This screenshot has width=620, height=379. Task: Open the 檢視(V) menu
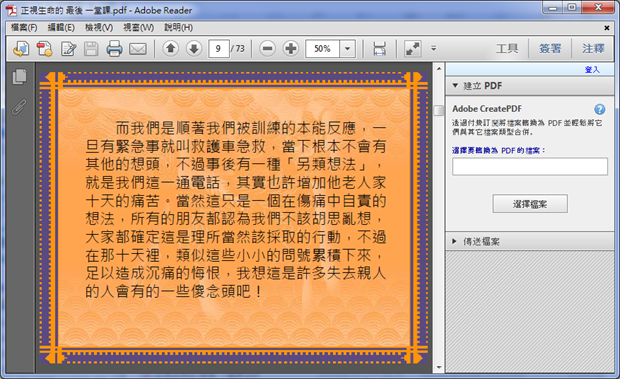pos(99,27)
